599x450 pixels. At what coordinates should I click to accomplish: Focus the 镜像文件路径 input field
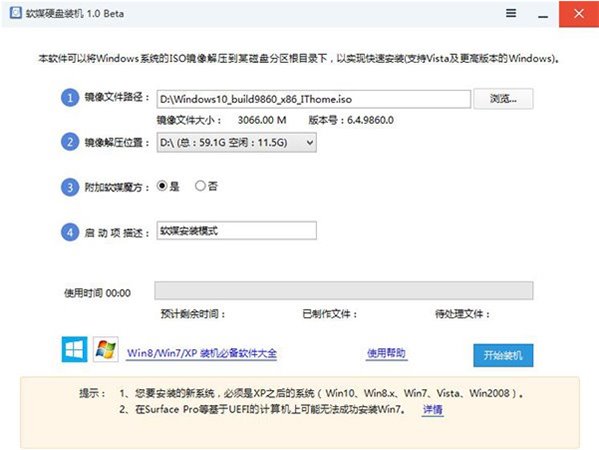pyautogui.click(x=314, y=99)
